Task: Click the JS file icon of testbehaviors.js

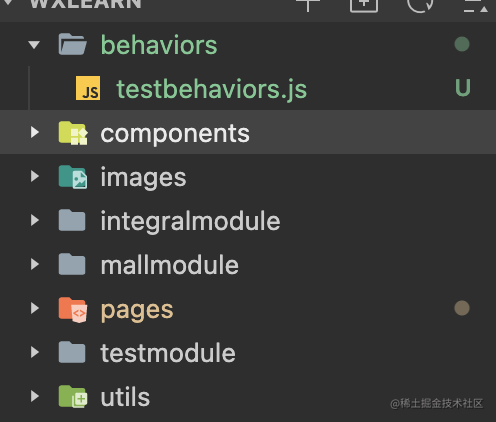Action: tap(88, 88)
